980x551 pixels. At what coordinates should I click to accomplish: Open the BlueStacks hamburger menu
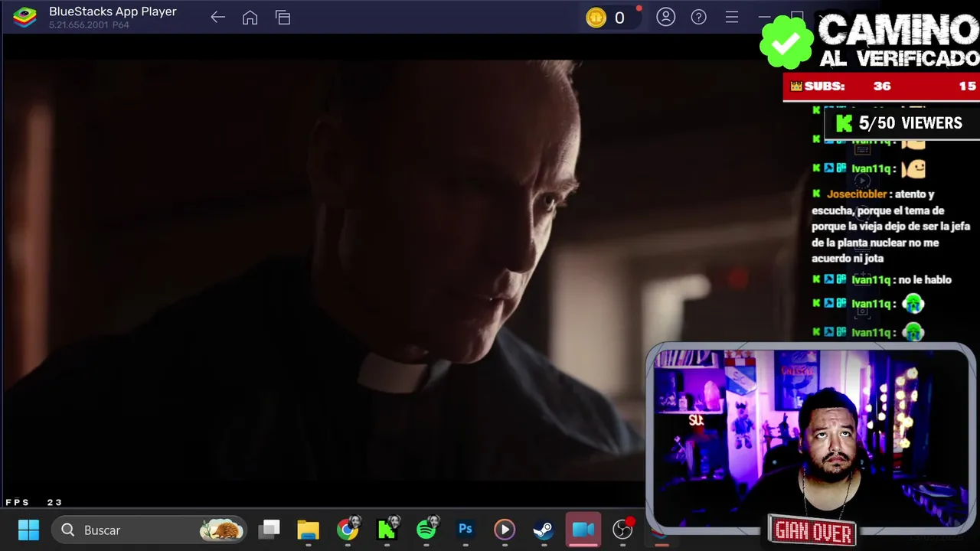(732, 17)
